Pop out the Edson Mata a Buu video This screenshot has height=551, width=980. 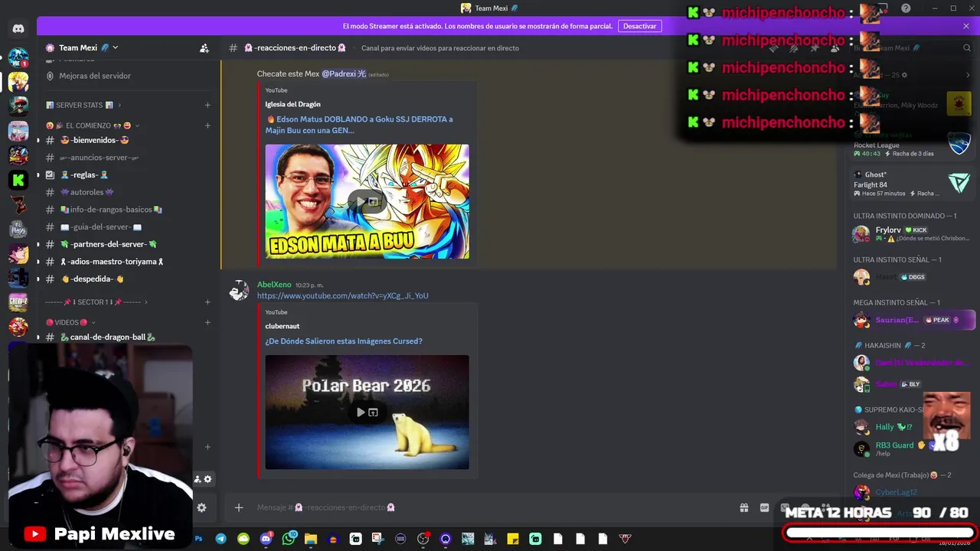click(373, 202)
